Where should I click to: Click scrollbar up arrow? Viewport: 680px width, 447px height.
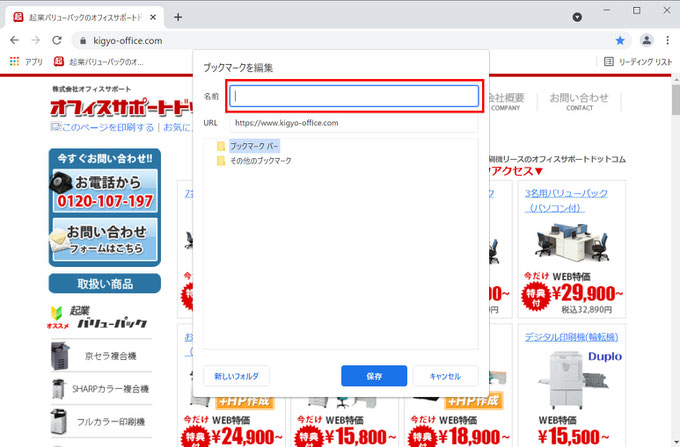tap(676, 79)
